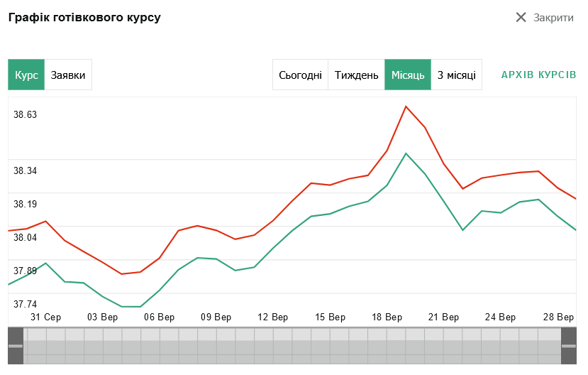Click the 06 Вер date label
The height and width of the screenshot is (375, 588).
[x=160, y=317]
